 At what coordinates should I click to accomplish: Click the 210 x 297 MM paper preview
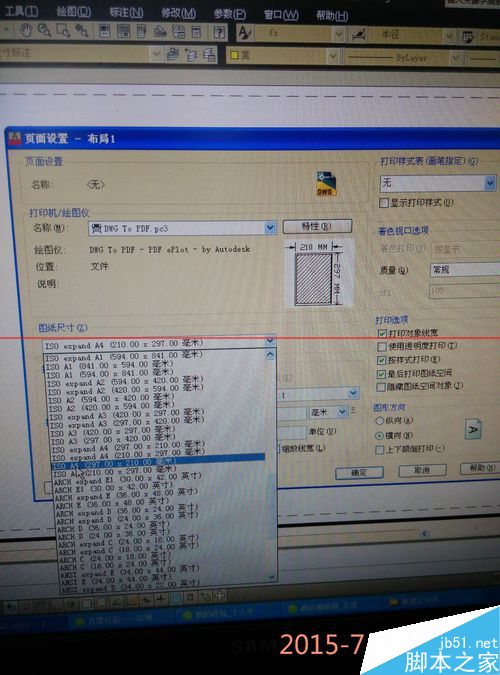pyautogui.click(x=318, y=274)
